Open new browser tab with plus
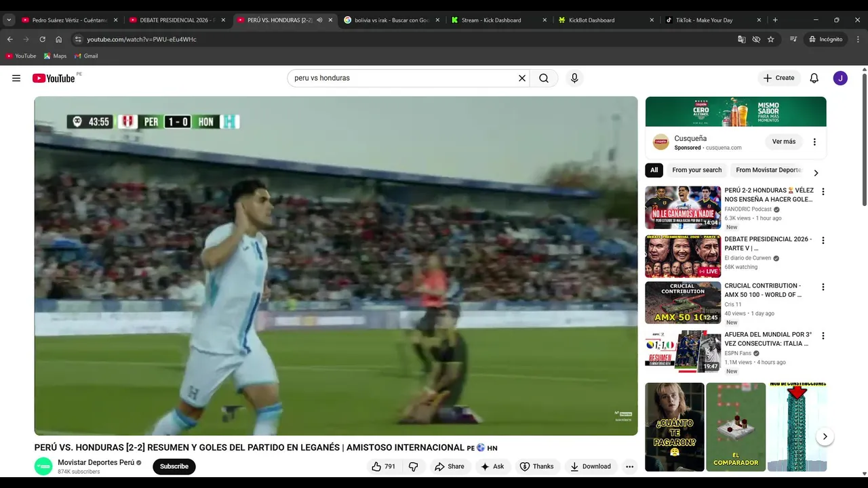Image resolution: width=868 pixels, height=488 pixels. coord(775,20)
